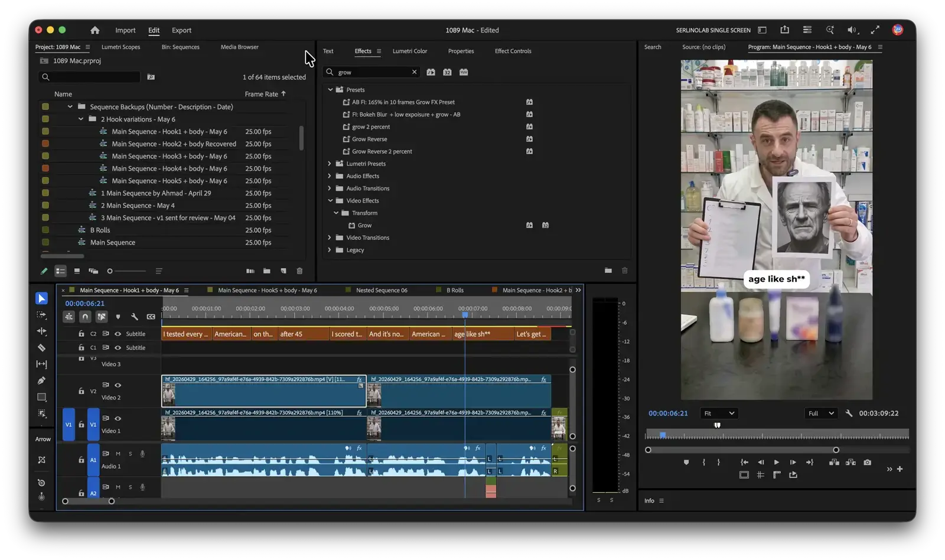This screenshot has height=560, width=945.
Task: Hide the C2 Subtitle track eye
Action: coord(118,334)
